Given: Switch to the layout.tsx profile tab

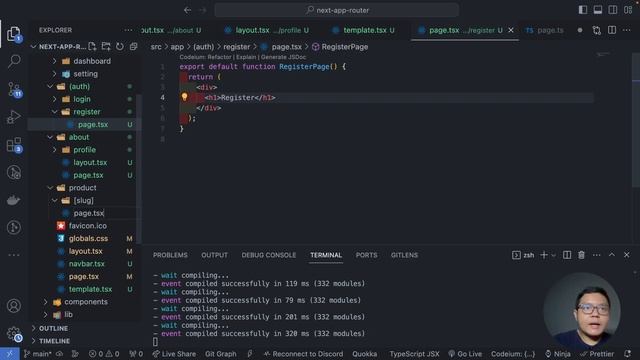Looking at the screenshot, I should [268, 30].
